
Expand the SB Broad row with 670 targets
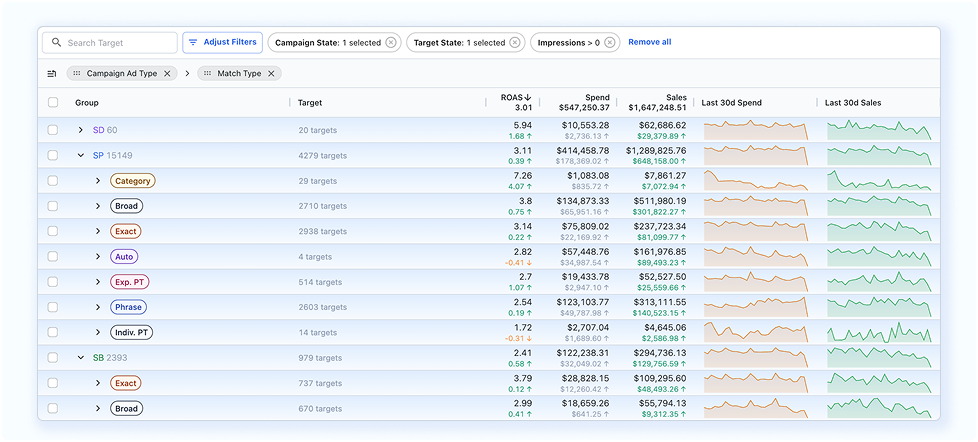pyautogui.click(x=98, y=408)
